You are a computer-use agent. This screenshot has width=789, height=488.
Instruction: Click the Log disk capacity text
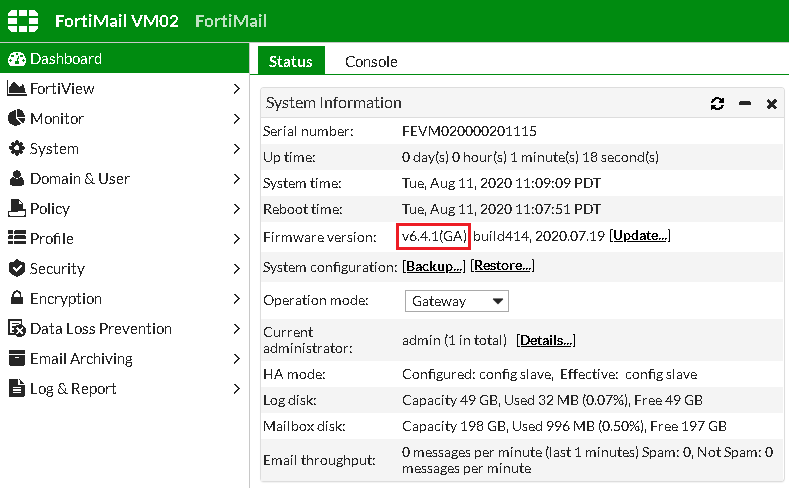[552, 400]
